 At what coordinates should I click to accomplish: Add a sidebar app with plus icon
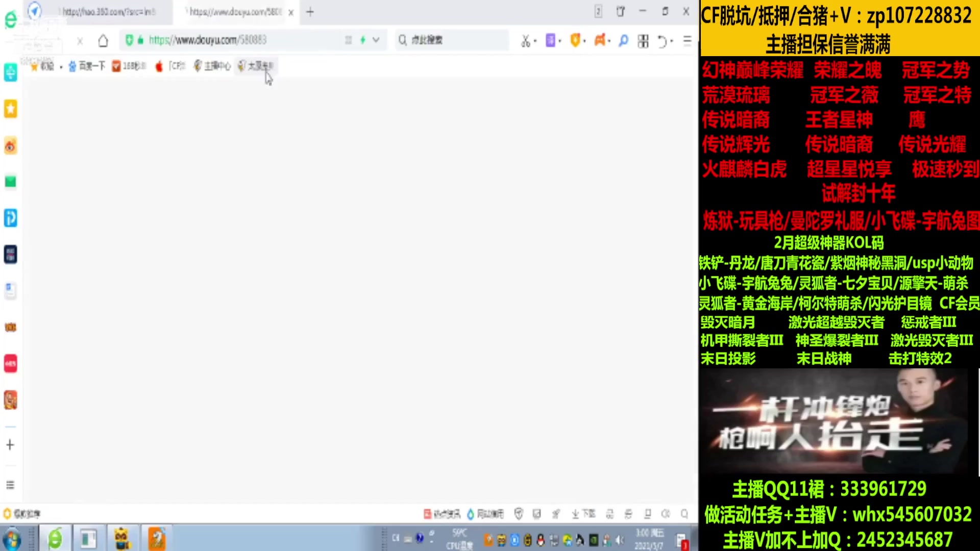point(10,445)
